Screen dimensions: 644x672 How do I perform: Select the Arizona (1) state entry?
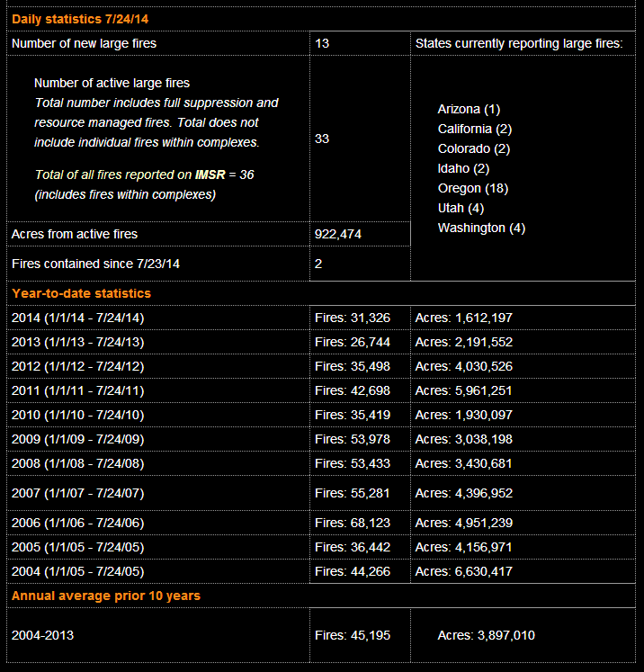click(469, 109)
